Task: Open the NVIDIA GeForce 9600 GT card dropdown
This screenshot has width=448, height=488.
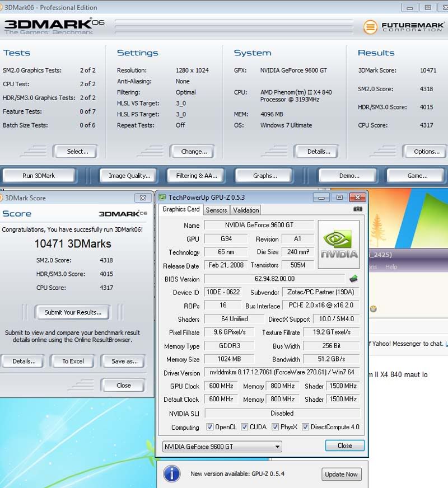Action: pyautogui.click(x=222, y=447)
